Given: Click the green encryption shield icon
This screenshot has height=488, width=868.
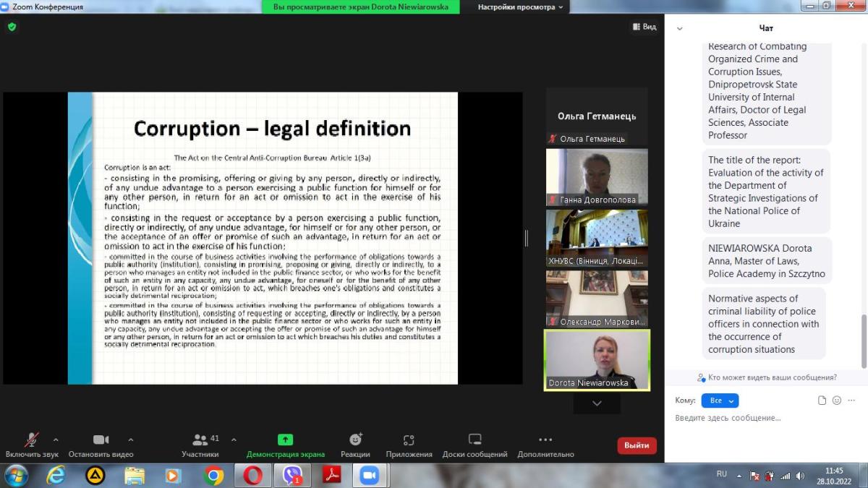Looking at the screenshot, I should point(12,27).
